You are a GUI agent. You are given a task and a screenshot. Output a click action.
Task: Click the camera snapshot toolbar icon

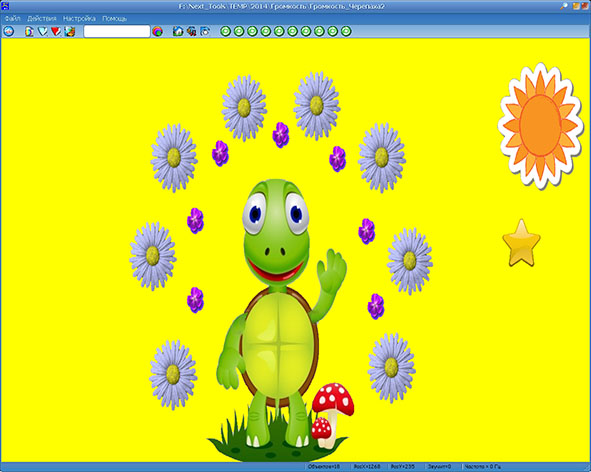coord(205,31)
